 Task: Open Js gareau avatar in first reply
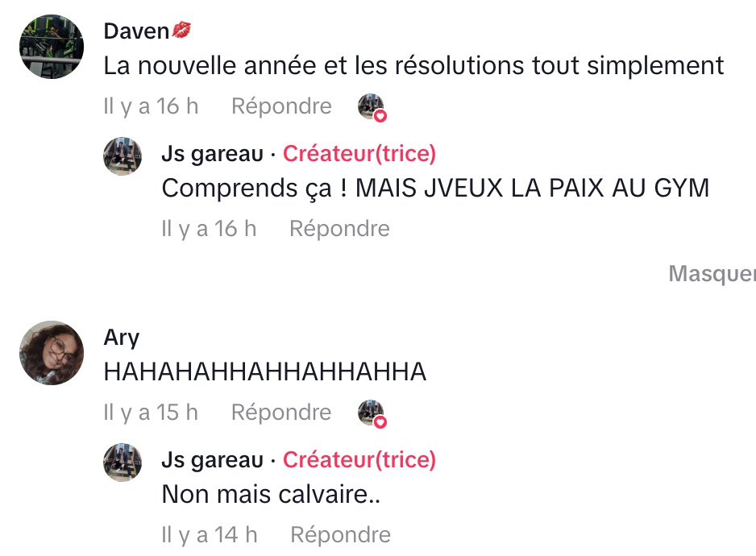[x=123, y=156]
